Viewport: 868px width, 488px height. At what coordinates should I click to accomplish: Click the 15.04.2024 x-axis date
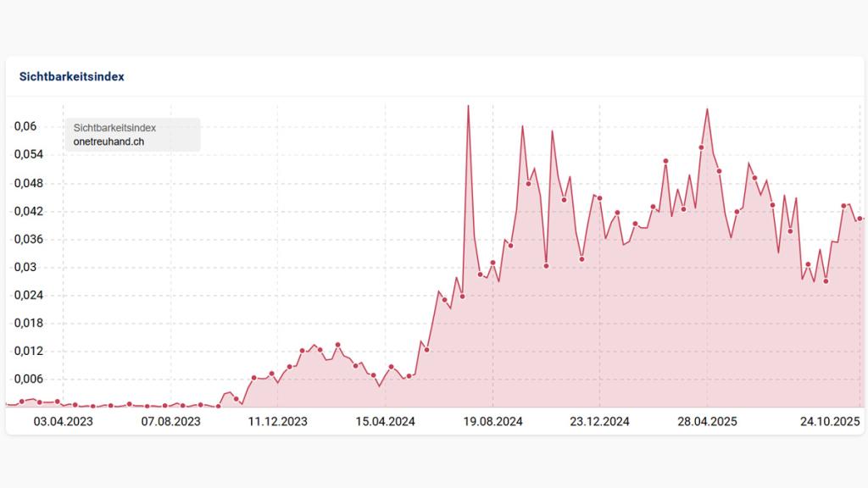[x=385, y=421]
